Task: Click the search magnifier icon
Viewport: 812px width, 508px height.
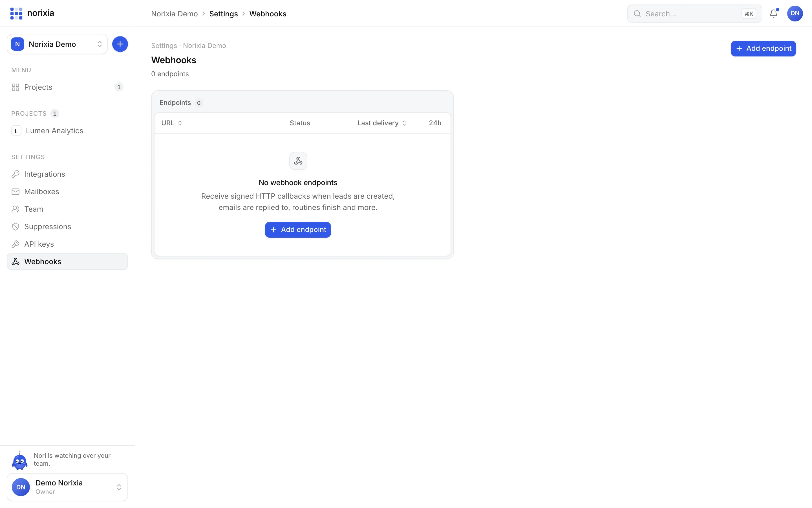Action: pyautogui.click(x=637, y=14)
